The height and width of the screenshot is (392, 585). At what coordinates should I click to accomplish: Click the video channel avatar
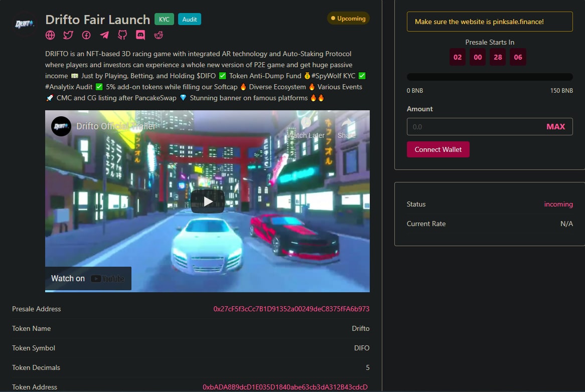(x=61, y=126)
